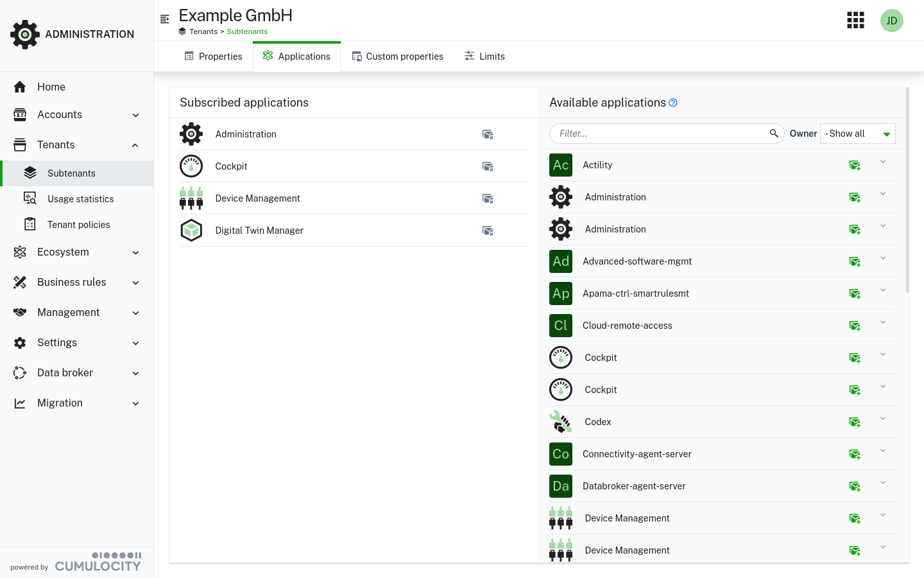Toggle the navigator collapse icon
The height and width of the screenshot is (578, 924).
[165, 19]
